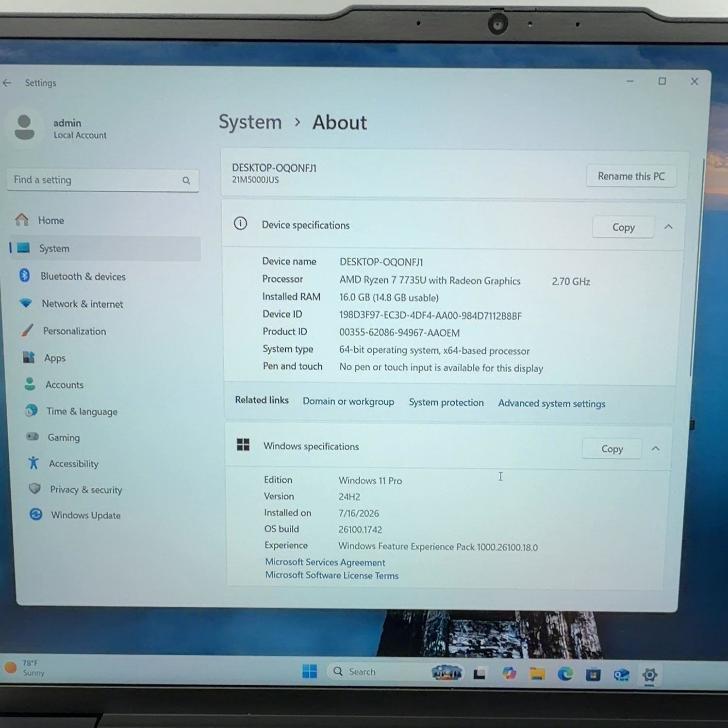Open Microsoft Software License Terms link
728x728 pixels.
(331, 576)
